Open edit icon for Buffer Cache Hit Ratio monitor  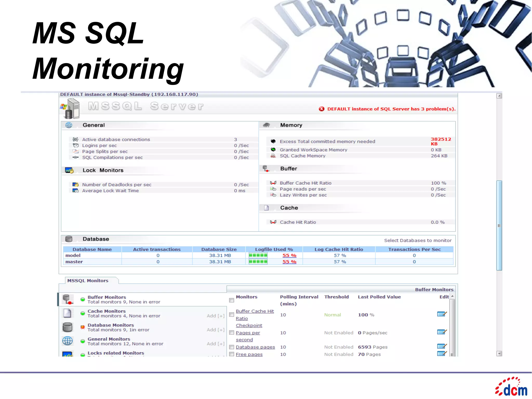coord(442,314)
